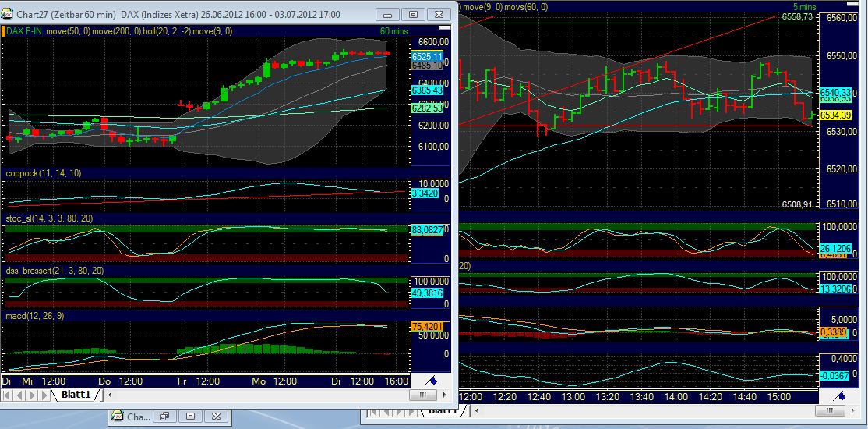The height and width of the screenshot is (429, 868).
Task: Click the 6558,73 price label
Action: [797, 16]
